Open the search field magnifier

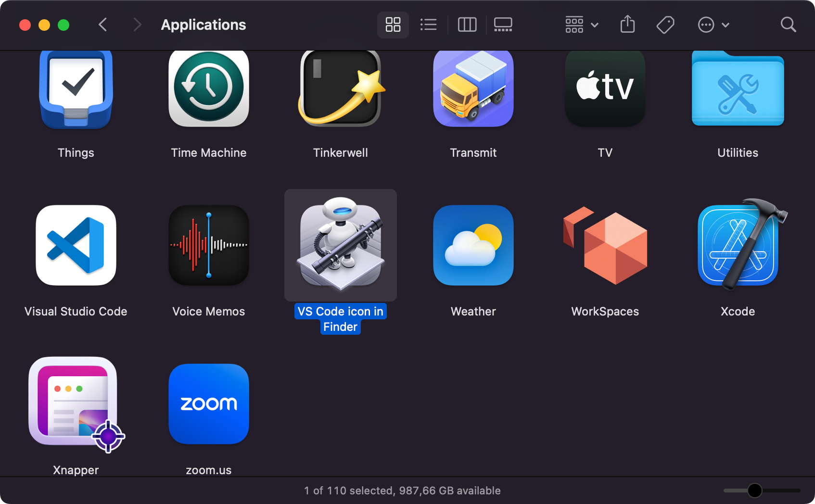click(x=788, y=25)
